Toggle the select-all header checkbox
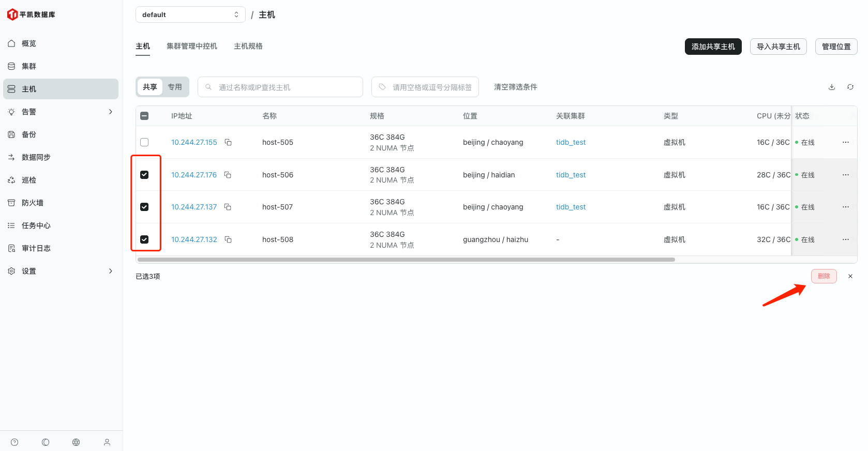The height and width of the screenshot is (451, 868). pyautogui.click(x=144, y=116)
